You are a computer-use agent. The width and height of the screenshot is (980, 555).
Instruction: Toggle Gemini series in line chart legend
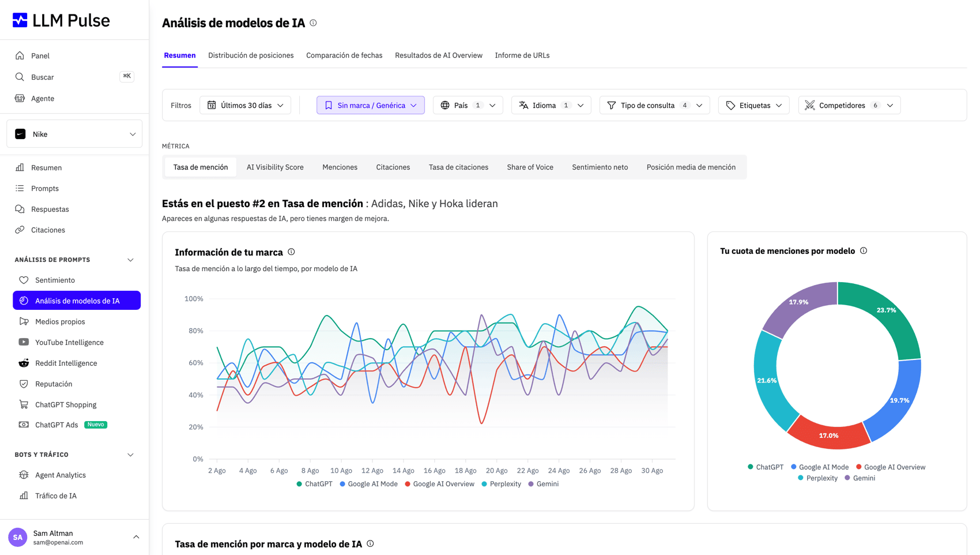(543, 484)
